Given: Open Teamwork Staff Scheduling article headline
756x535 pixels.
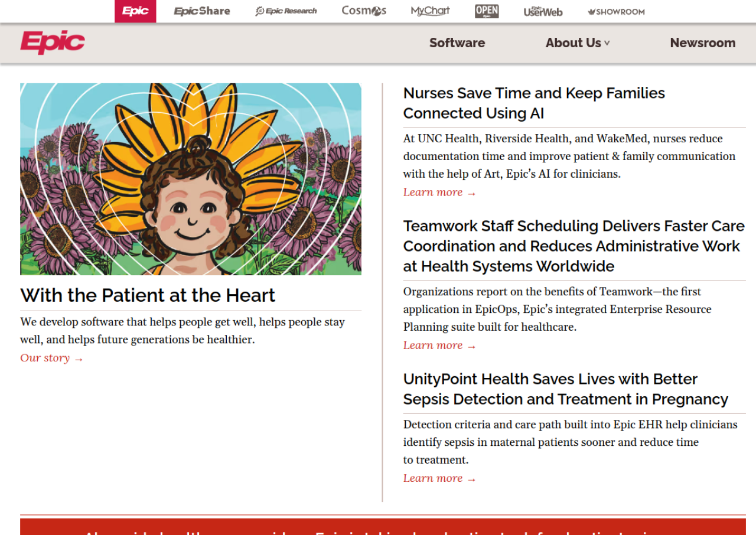Looking at the screenshot, I should [x=574, y=246].
